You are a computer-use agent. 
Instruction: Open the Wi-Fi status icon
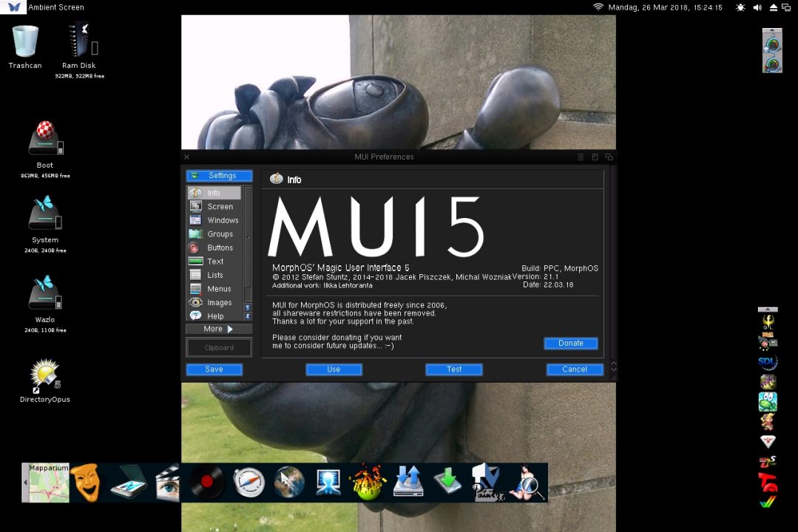(x=598, y=7)
